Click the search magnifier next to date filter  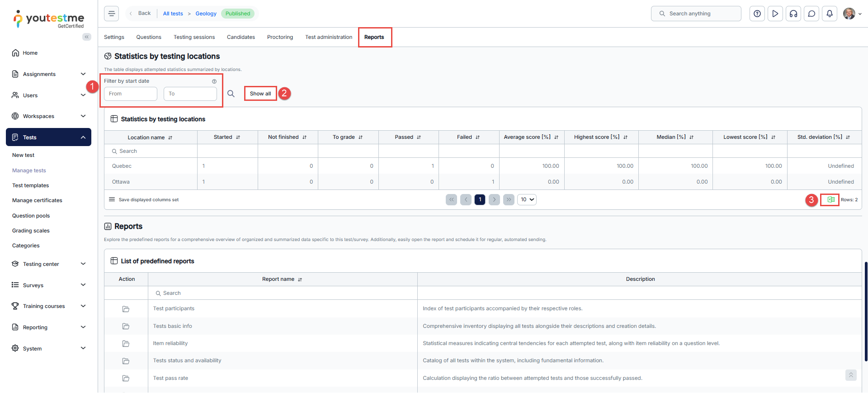(231, 94)
